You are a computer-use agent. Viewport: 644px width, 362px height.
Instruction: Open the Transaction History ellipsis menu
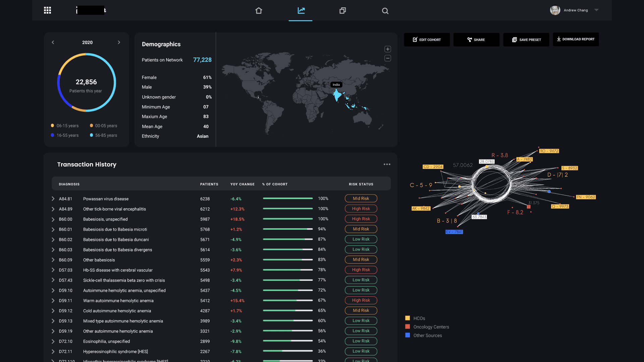click(387, 164)
